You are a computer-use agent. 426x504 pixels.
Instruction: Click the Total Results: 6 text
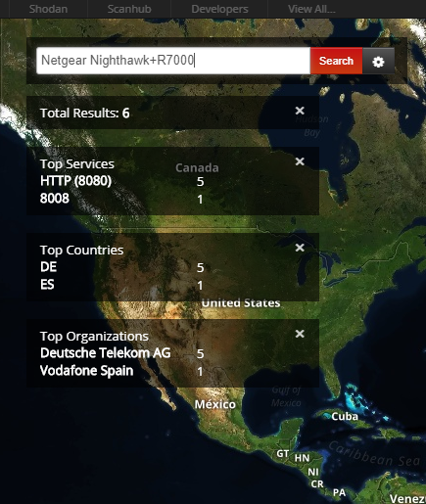pos(85,114)
